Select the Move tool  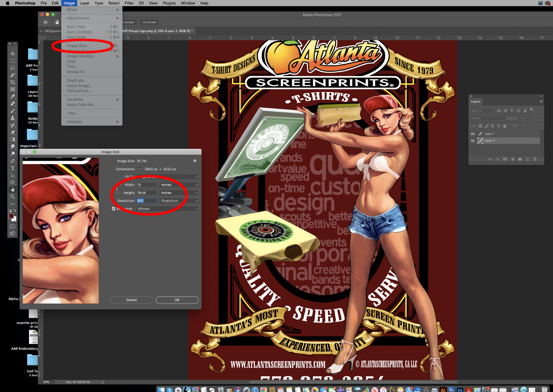[x=13, y=54]
